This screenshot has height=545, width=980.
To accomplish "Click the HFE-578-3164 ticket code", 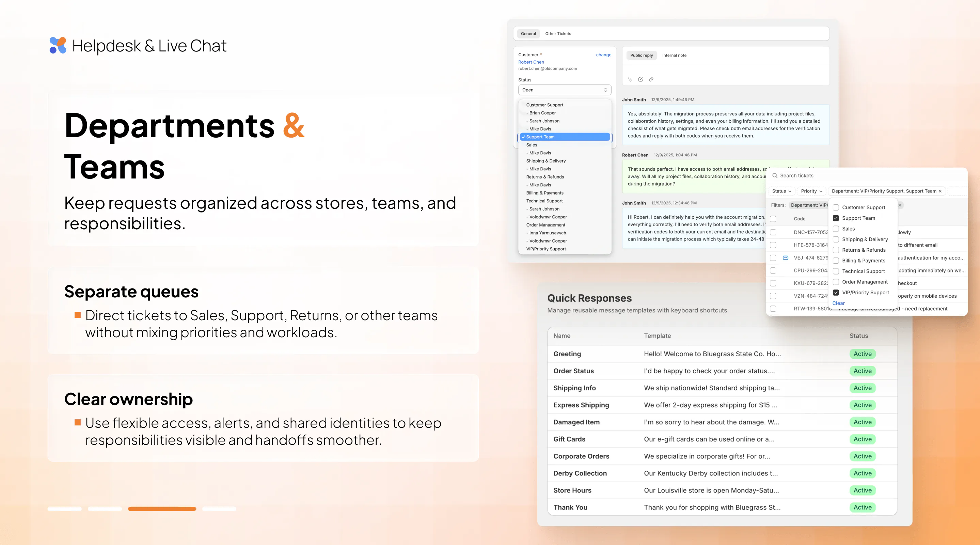I will [810, 245].
